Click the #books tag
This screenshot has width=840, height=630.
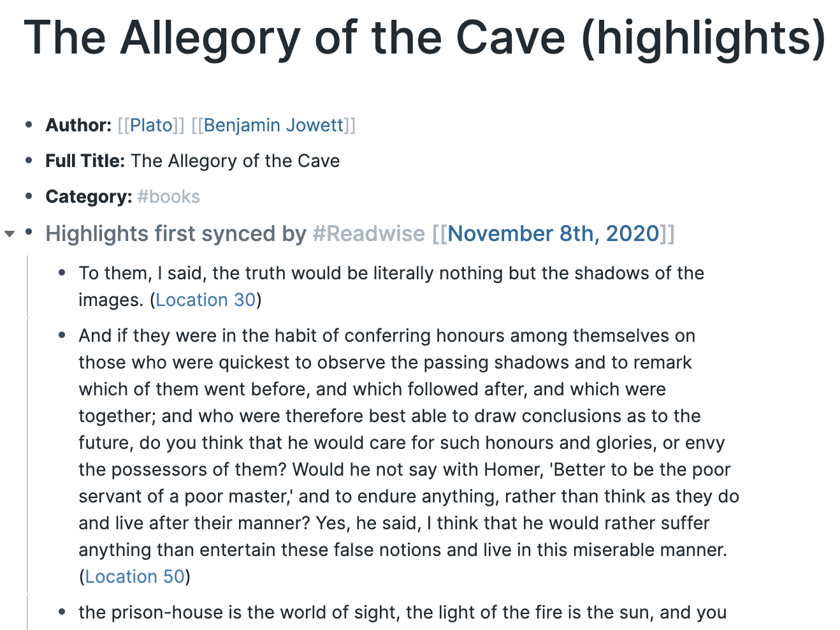168,196
